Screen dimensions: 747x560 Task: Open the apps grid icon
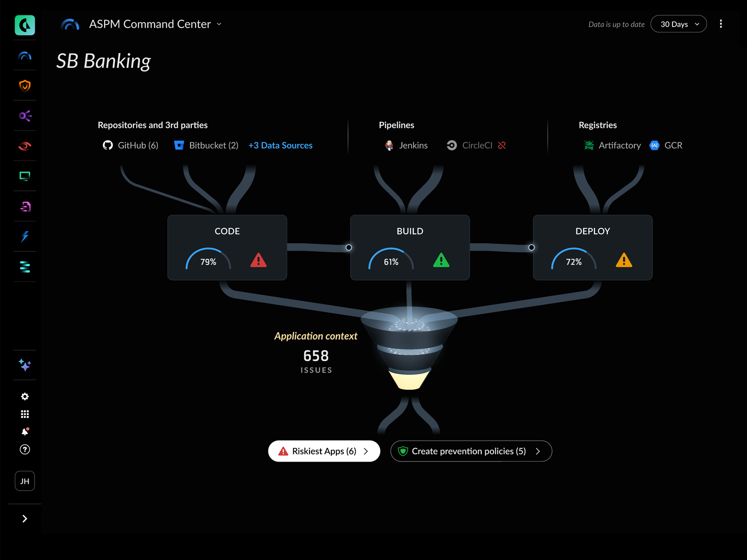coord(25,414)
